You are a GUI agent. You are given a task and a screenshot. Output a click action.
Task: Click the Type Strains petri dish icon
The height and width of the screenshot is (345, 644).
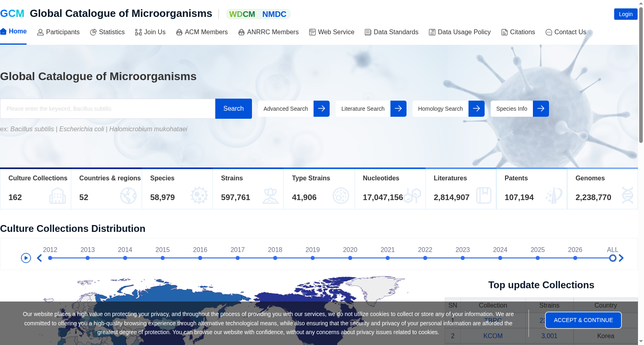tap(341, 196)
